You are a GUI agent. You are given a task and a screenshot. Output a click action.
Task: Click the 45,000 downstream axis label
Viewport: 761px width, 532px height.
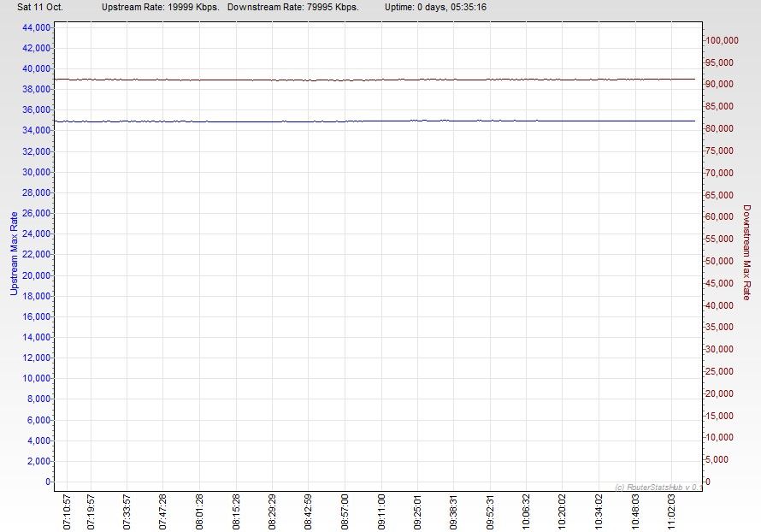click(x=719, y=283)
